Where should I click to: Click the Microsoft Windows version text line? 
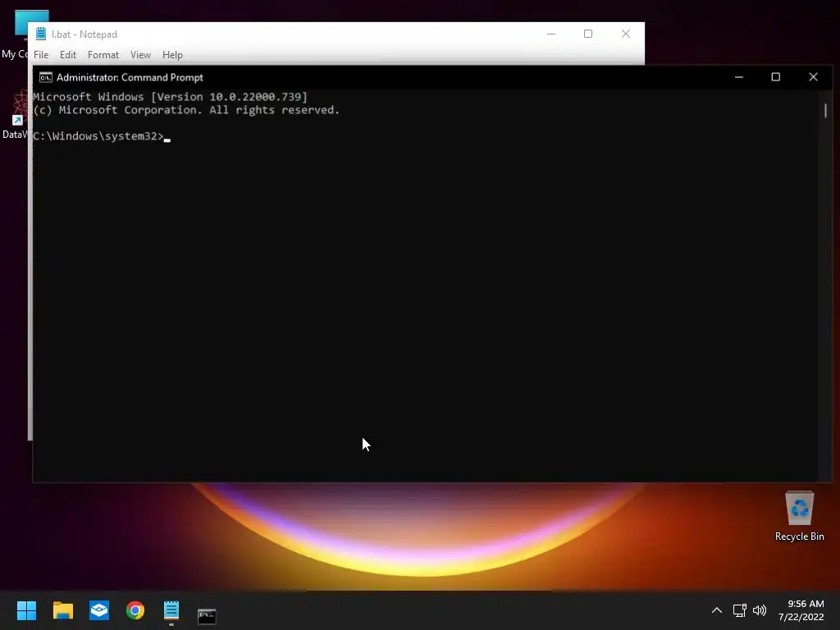[171, 97]
